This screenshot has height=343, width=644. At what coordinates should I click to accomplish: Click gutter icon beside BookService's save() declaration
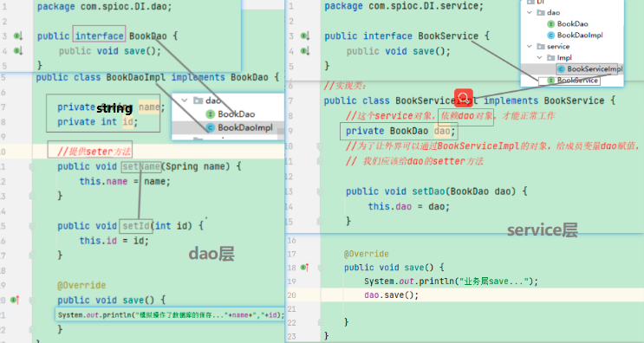[x=305, y=51]
